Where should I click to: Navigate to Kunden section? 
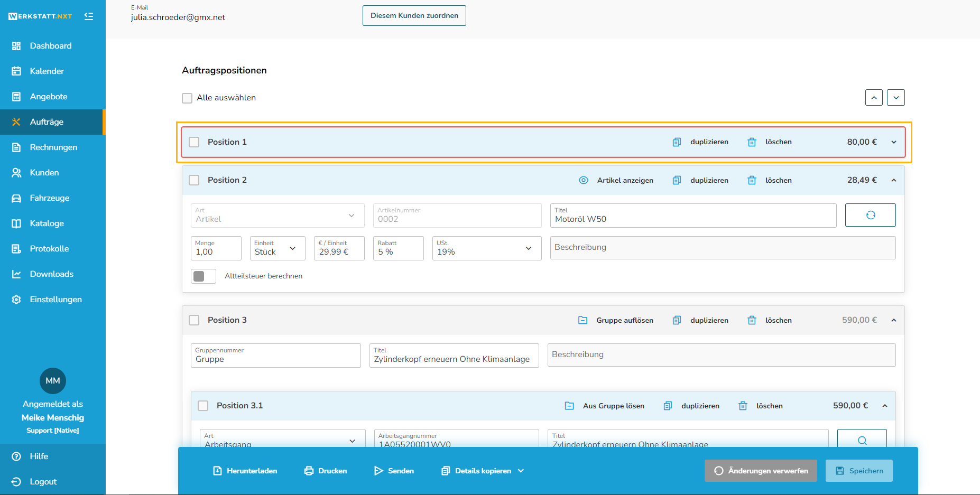(44, 173)
